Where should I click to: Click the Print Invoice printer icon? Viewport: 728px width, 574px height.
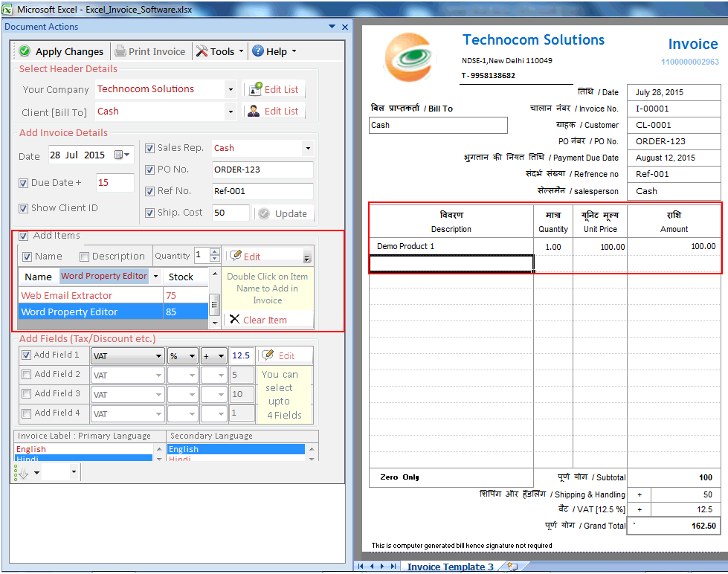click(120, 51)
